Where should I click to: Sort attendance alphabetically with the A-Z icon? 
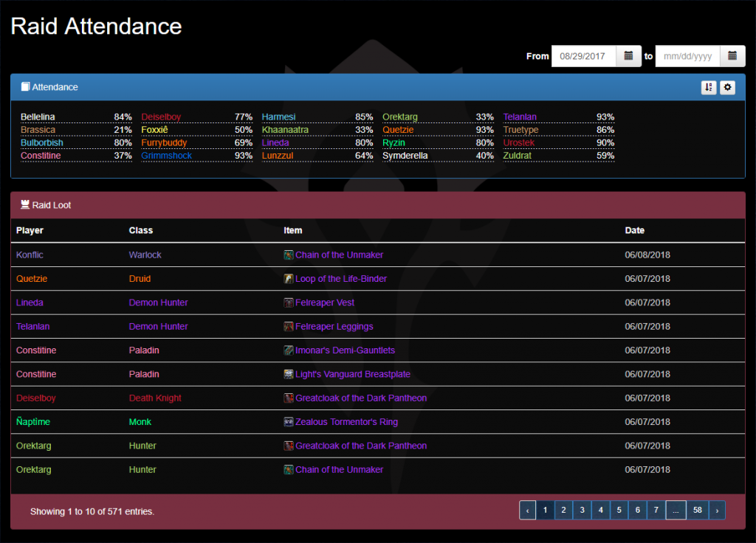coord(709,87)
